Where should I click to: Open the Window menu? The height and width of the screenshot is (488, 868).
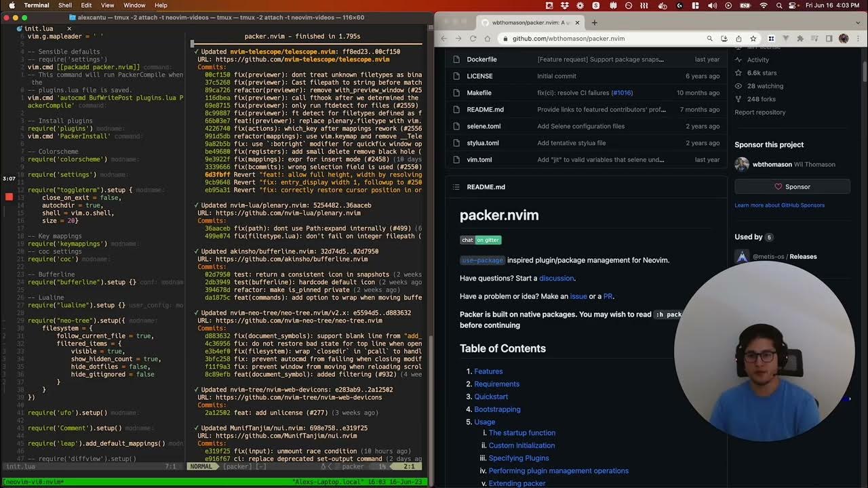point(134,5)
